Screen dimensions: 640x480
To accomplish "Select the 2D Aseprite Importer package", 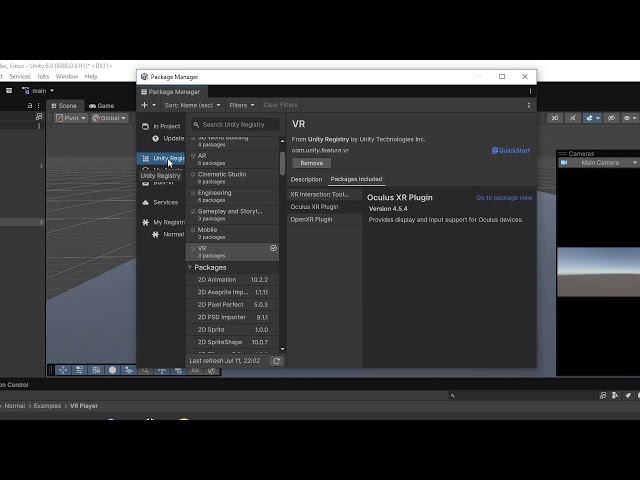I will tap(232, 292).
